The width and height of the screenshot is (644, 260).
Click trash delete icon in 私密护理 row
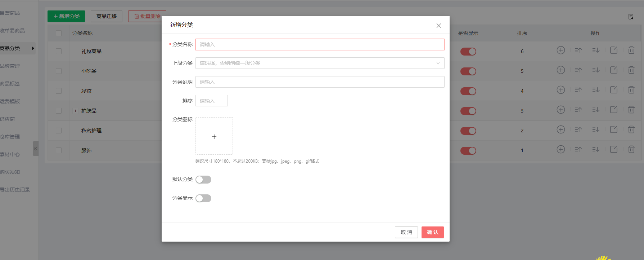pos(631,129)
